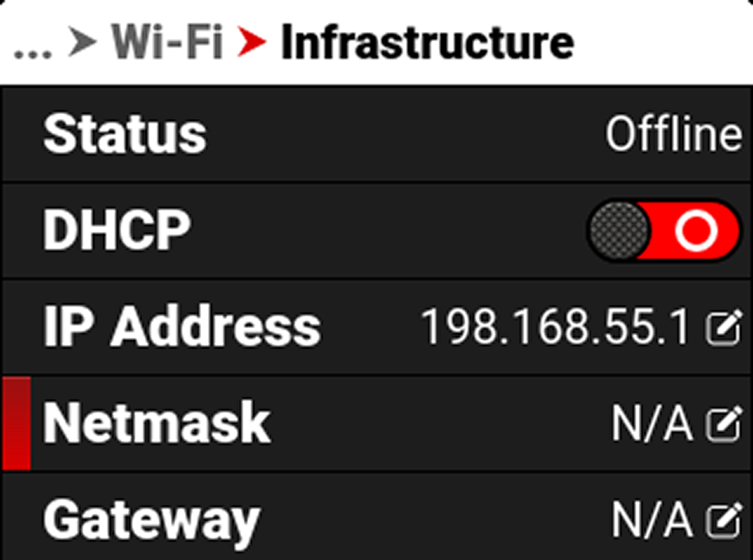Screen dimensions: 753x560
Task: Click the edit icon beside Netmask
Action: click(x=724, y=425)
